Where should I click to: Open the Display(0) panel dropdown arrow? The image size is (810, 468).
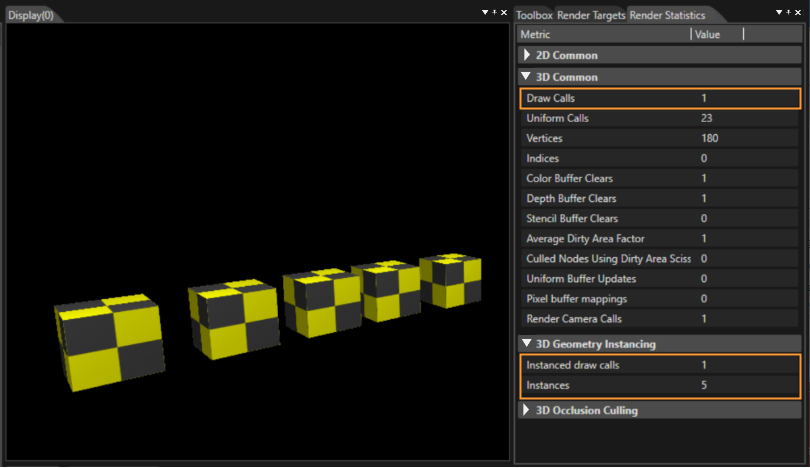pyautogui.click(x=485, y=12)
